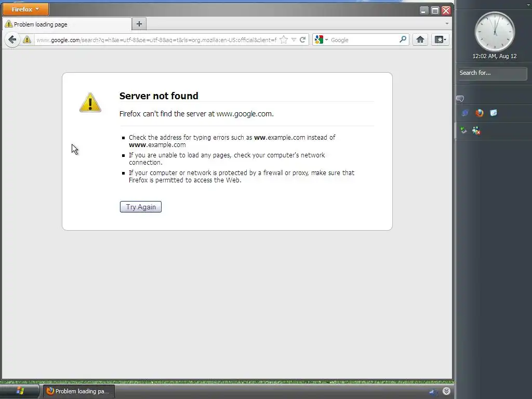This screenshot has height=399, width=532.
Task: Click the volume speaker tray icon
Action: 433,392
